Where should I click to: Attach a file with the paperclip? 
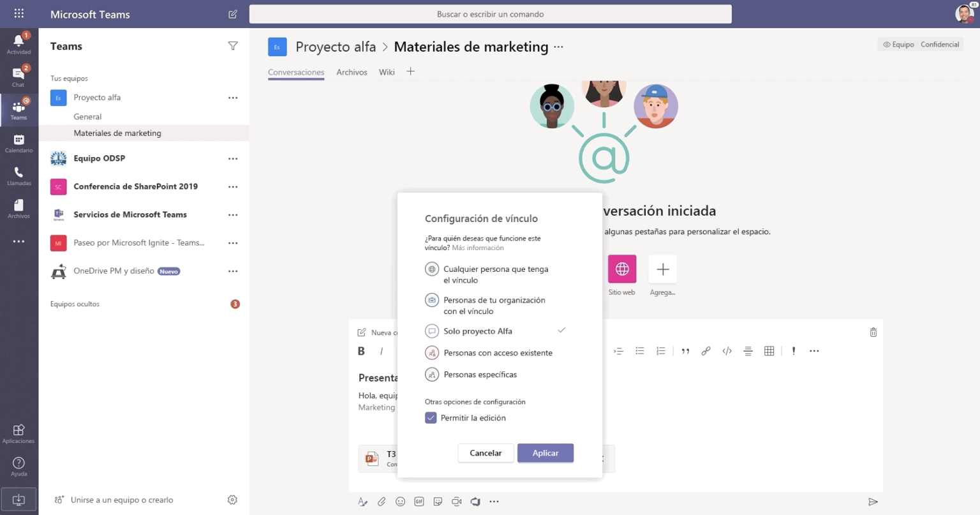[x=382, y=502]
